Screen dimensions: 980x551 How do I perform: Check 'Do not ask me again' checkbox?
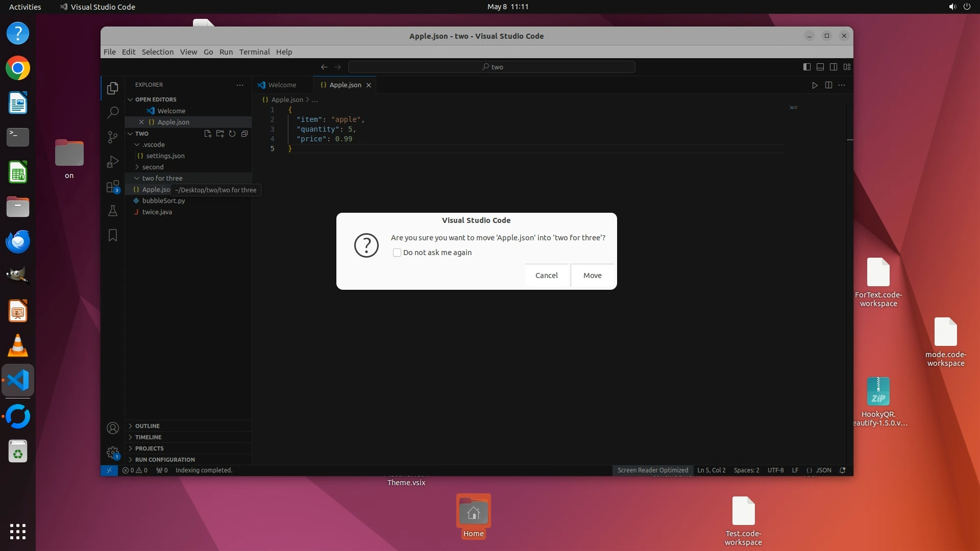pyautogui.click(x=397, y=253)
